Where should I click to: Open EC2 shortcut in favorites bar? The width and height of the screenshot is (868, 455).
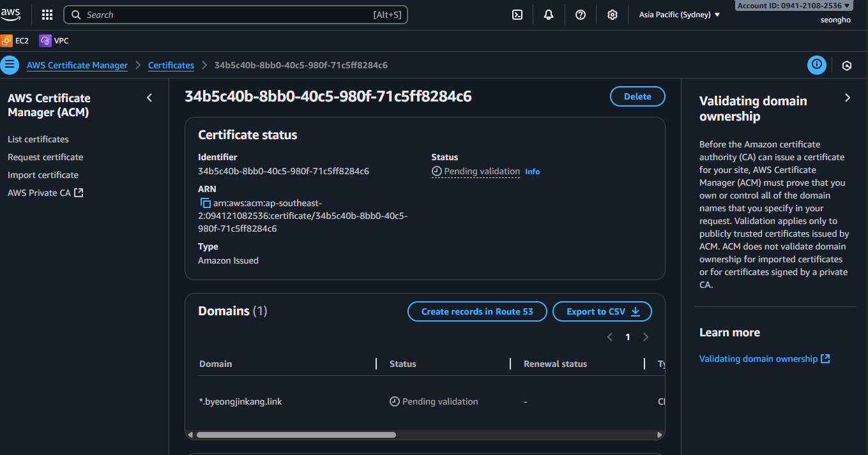[x=15, y=41]
